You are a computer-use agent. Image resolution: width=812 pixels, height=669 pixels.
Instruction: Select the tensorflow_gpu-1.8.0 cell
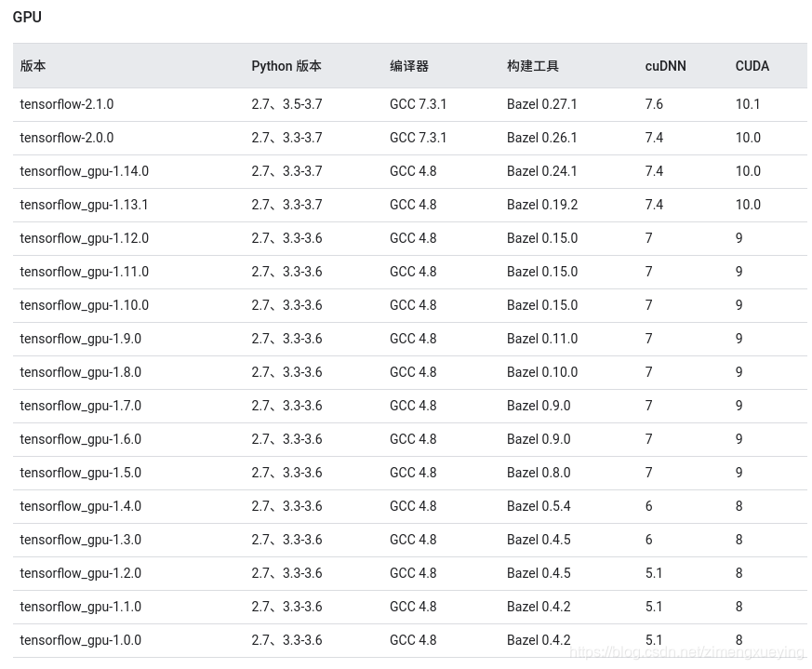[81, 372]
